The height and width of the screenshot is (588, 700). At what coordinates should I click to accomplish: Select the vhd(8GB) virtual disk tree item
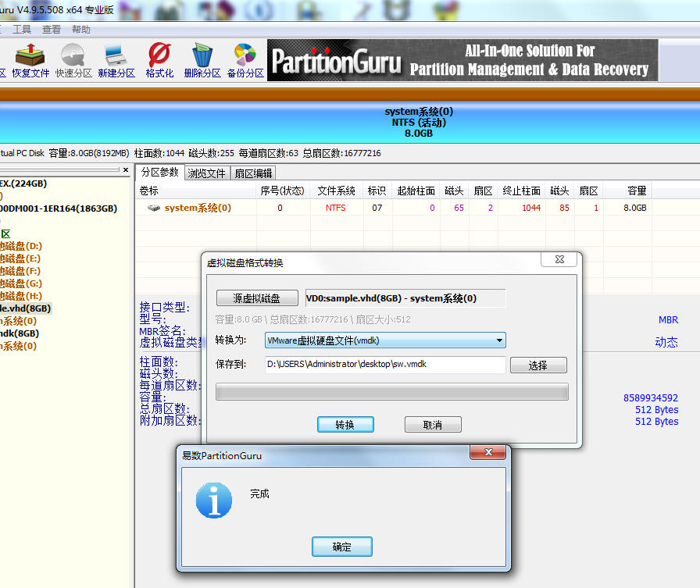point(26,308)
